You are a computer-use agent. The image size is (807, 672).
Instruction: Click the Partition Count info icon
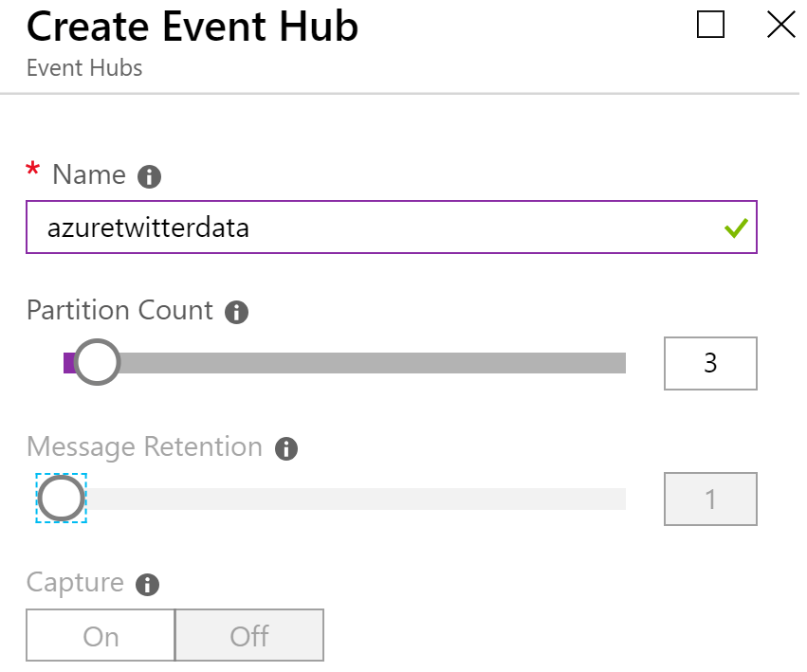point(236,310)
